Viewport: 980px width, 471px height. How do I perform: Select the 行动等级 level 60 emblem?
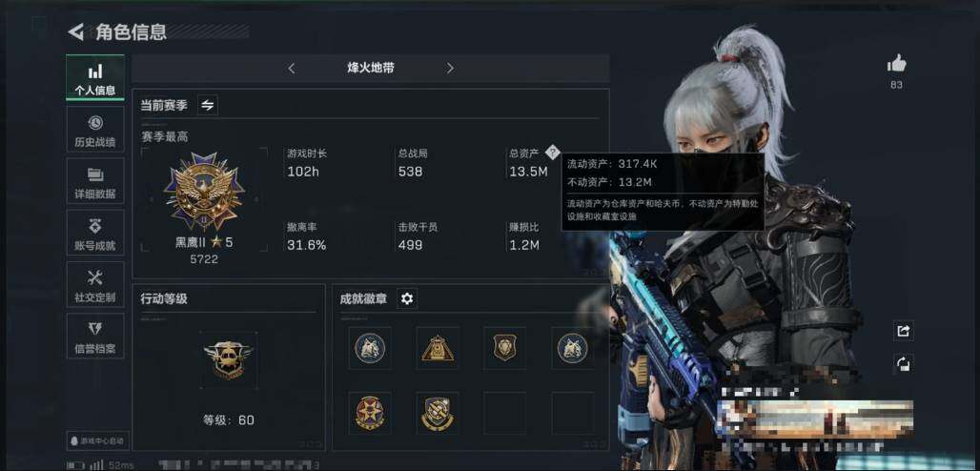tap(228, 359)
